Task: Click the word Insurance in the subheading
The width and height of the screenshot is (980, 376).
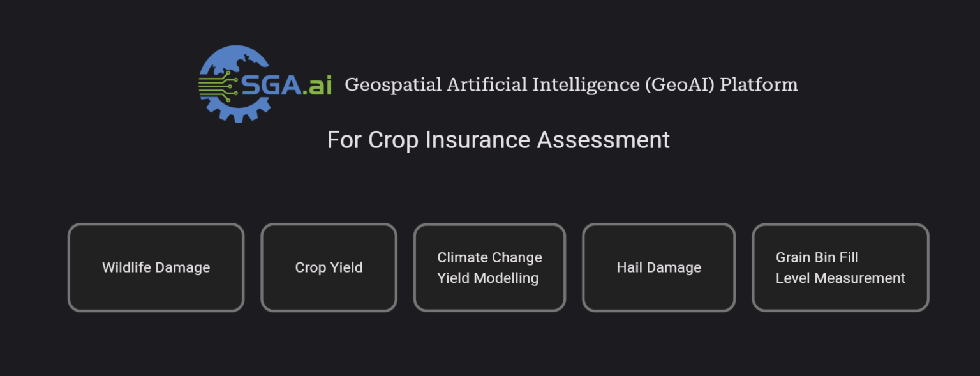Action: [478, 140]
